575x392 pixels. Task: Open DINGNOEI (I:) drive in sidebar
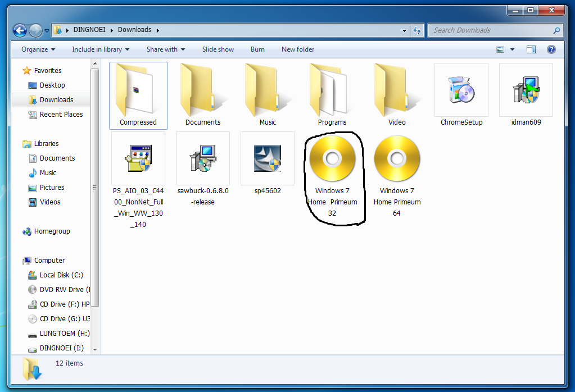pyautogui.click(x=56, y=348)
